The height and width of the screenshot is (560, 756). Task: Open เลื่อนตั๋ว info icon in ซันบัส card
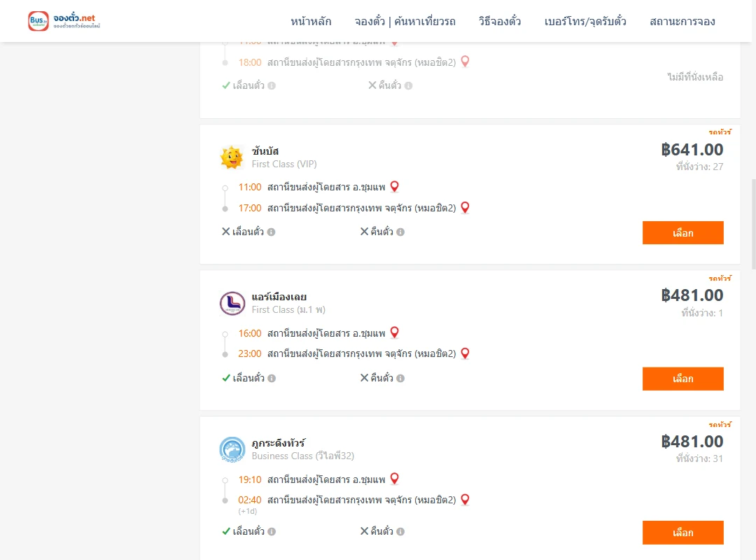tap(272, 232)
